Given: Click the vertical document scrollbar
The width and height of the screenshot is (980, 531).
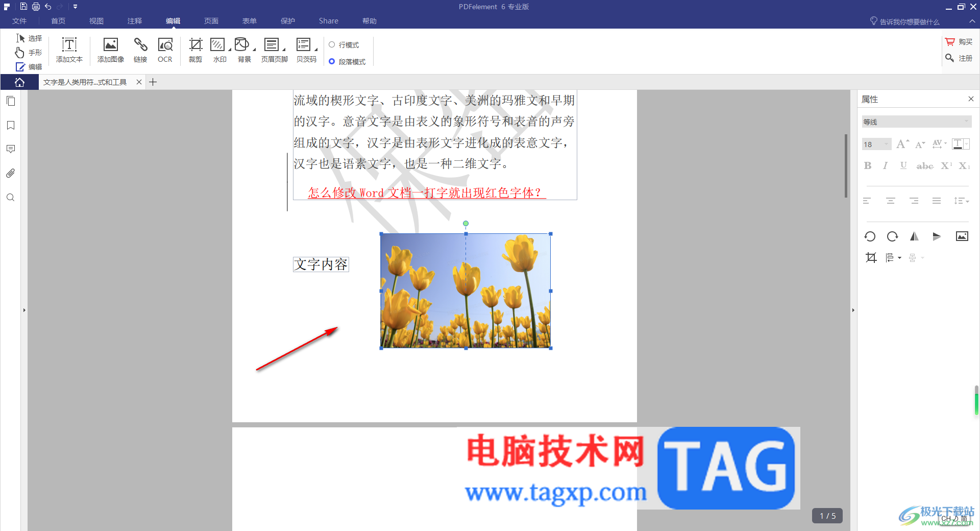Looking at the screenshot, I should point(846,165).
